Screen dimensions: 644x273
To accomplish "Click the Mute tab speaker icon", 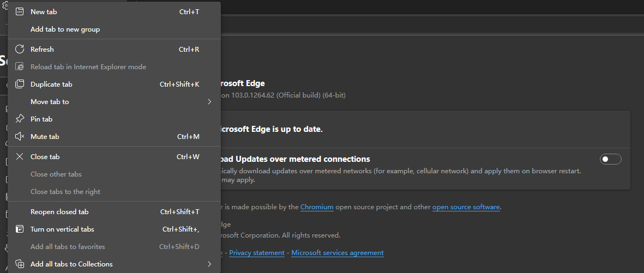I will [19, 136].
